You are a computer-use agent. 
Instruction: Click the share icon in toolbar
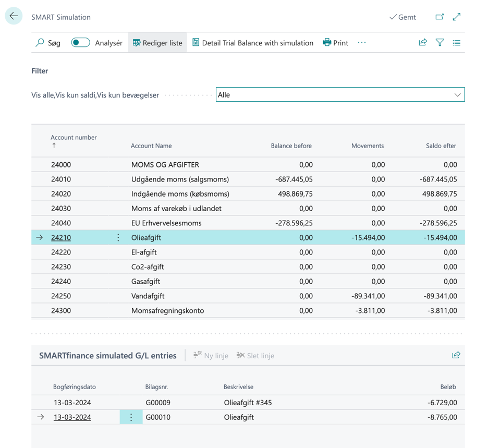click(423, 43)
